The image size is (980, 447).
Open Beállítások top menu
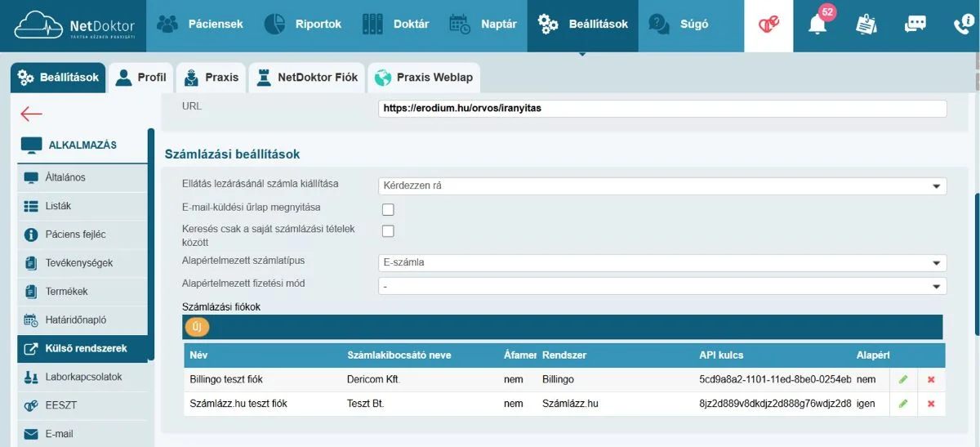click(583, 25)
